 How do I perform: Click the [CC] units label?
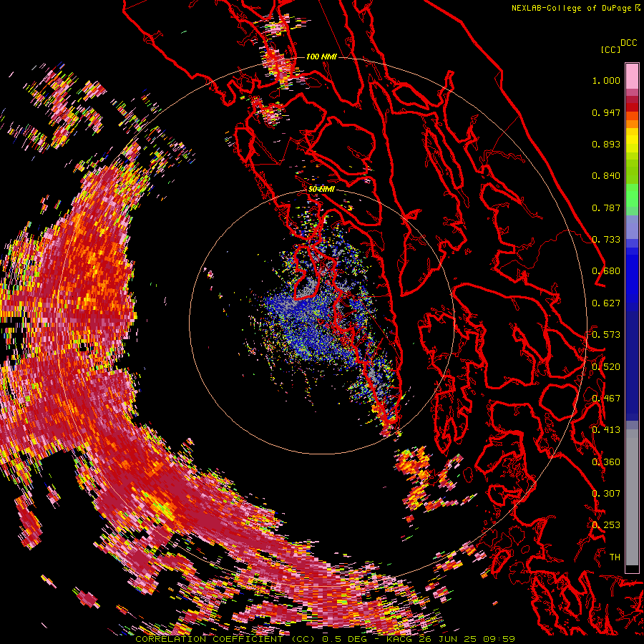[610, 49]
